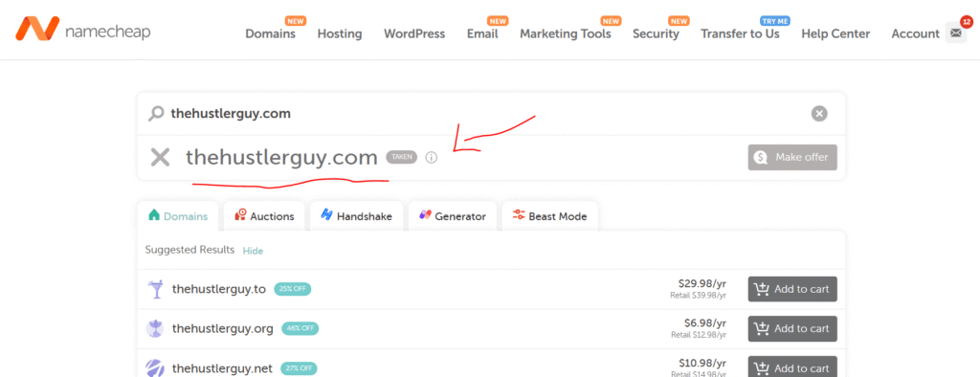The width and height of the screenshot is (980, 377).
Task: Add thehustlerguy.to to cart
Action: (x=791, y=289)
